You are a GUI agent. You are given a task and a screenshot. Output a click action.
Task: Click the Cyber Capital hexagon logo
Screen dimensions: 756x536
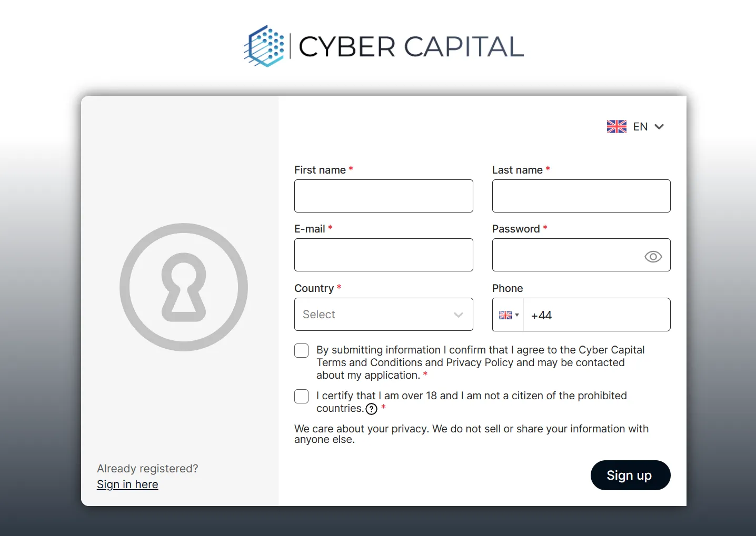(264, 46)
